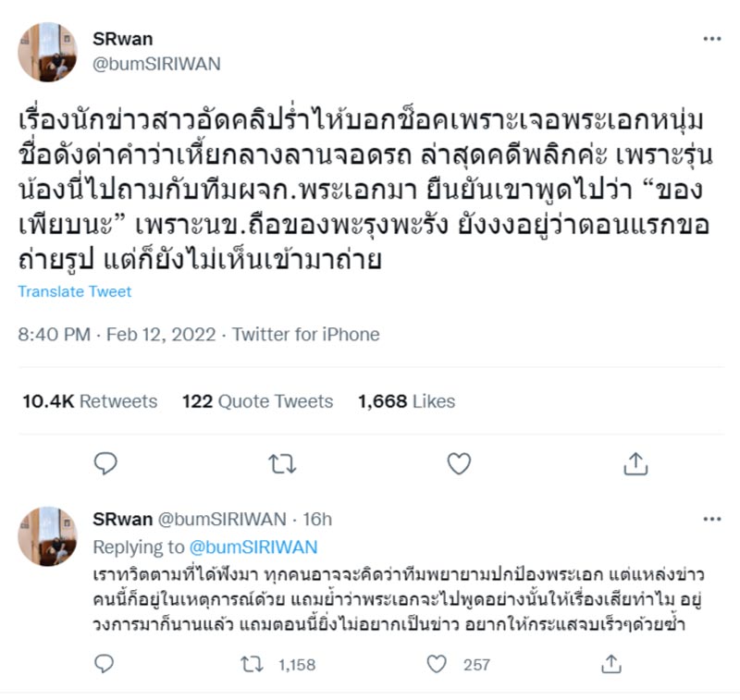
Task: Open the 10.4K Retweets list
Action: coord(89,401)
